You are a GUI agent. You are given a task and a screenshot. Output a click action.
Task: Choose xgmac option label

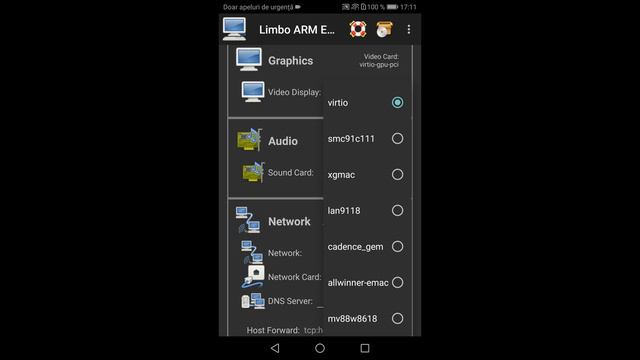[341, 175]
